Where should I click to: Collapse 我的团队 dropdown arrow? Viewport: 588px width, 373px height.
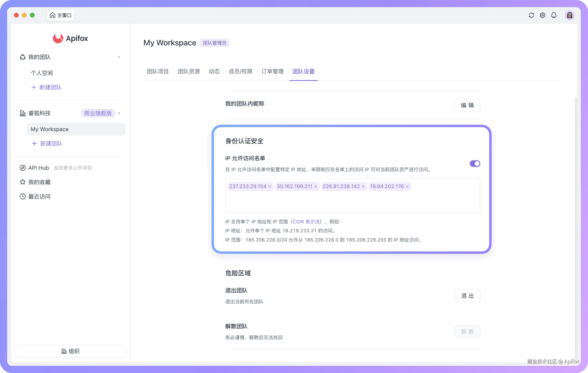click(x=119, y=57)
